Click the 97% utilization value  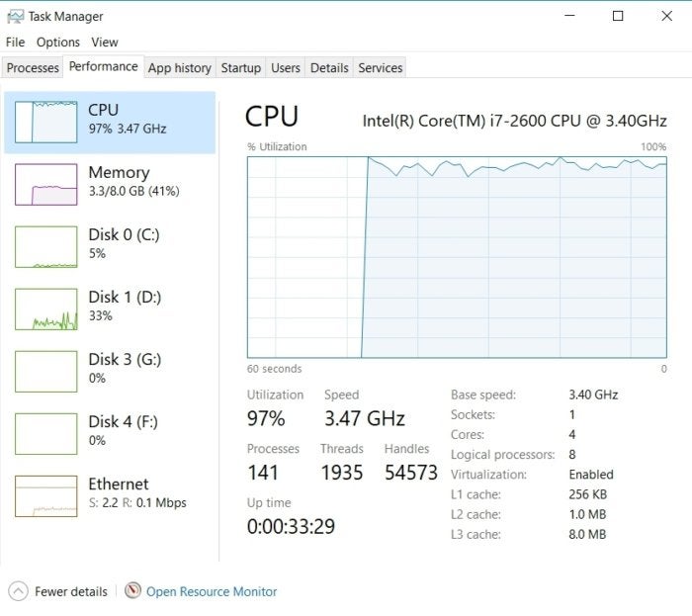coord(266,418)
